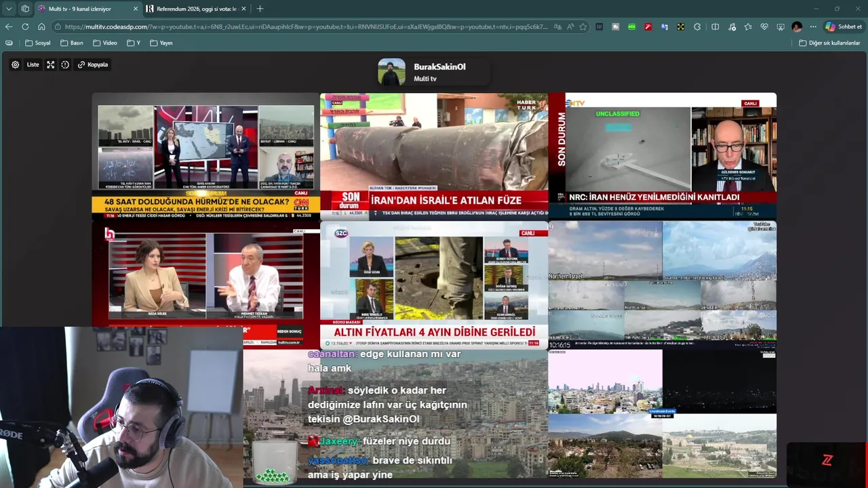The width and height of the screenshot is (868, 488).
Task: Close the Referendum 2026 tab
Action: (x=243, y=9)
